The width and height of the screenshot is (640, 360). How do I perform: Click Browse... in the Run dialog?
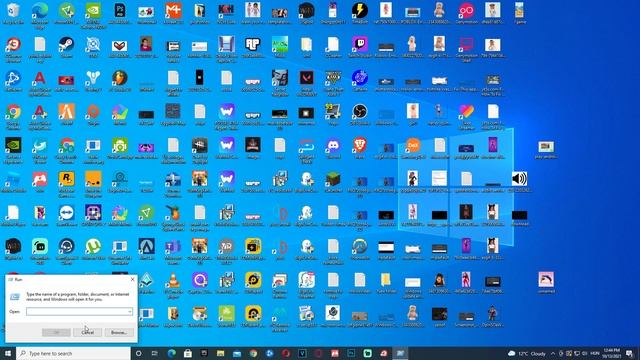click(119, 332)
